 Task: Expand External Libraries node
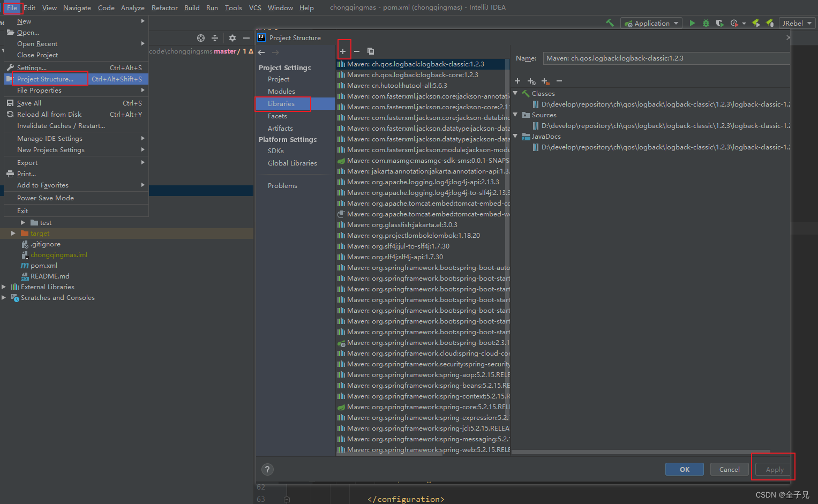4,287
